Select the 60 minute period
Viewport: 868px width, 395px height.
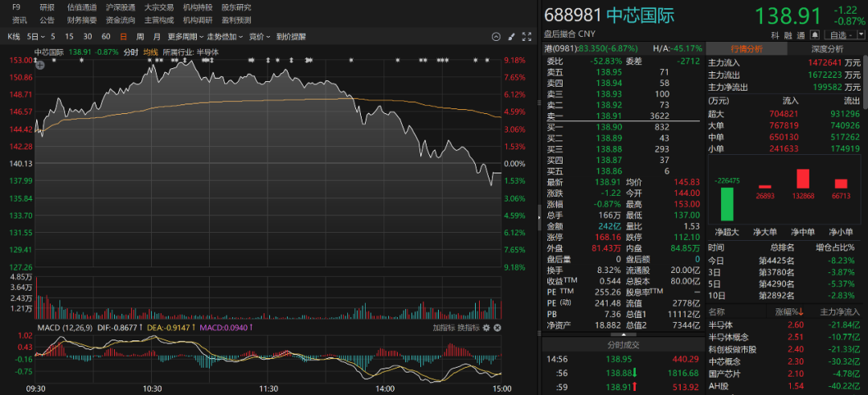[x=106, y=37]
